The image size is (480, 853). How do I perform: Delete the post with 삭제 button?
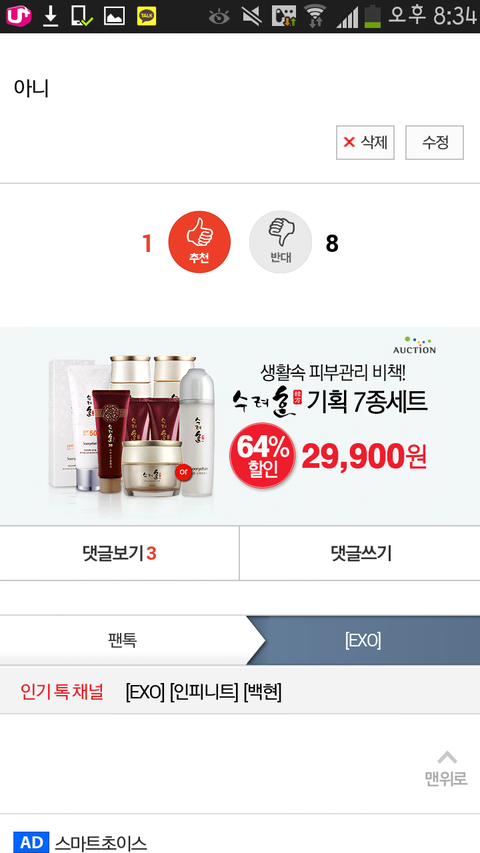(x=365, y=143)
